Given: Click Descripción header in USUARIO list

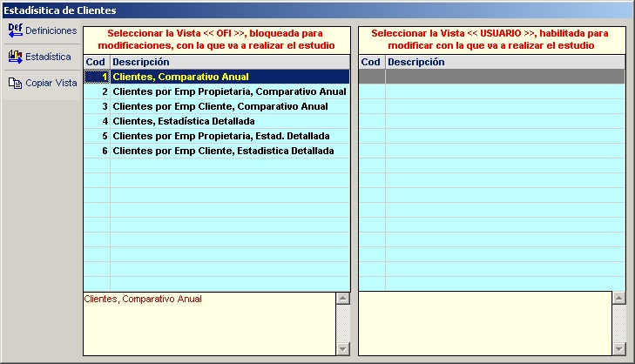Looking at the screenshot, I should [x=505, y=62].
